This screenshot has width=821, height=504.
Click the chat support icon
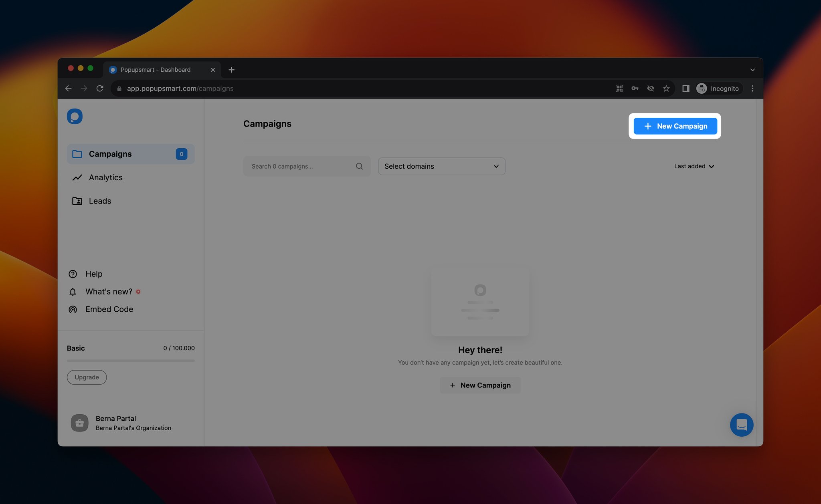point(741,424)
